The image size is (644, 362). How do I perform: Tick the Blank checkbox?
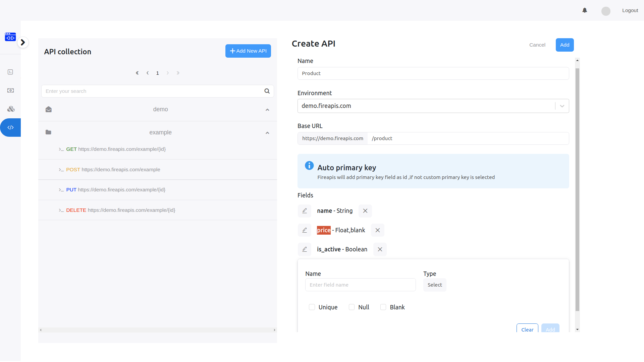pyautogui.click(x=383, y=307)
